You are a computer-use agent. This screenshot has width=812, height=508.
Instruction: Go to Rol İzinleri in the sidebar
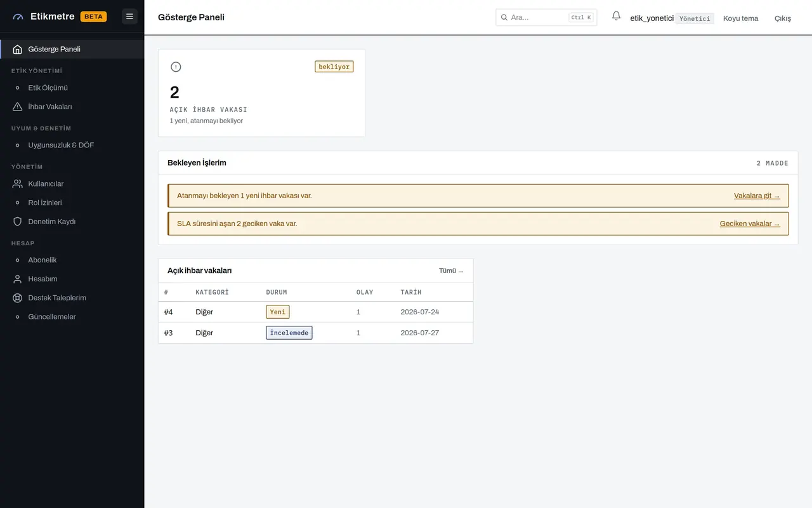(72, 203)
